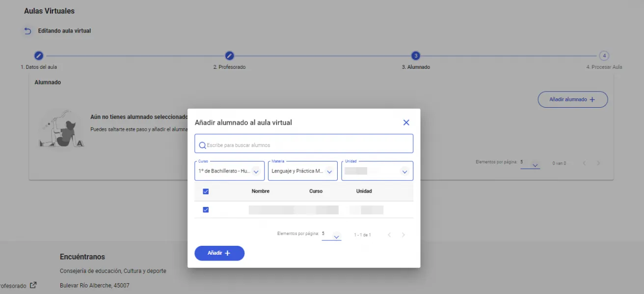Viewport: 644px width, 294px height.
Task: Close the Añadir alumnado dialog
Action: tap(406, 122)
